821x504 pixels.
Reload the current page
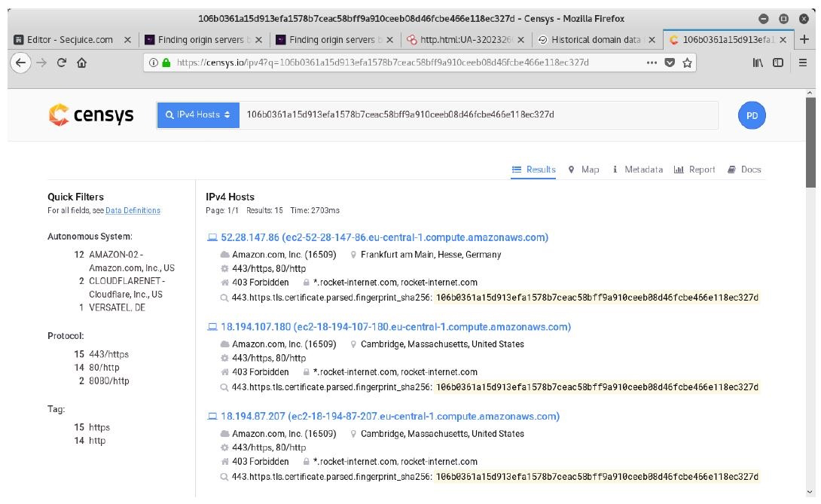coord(61,63)
